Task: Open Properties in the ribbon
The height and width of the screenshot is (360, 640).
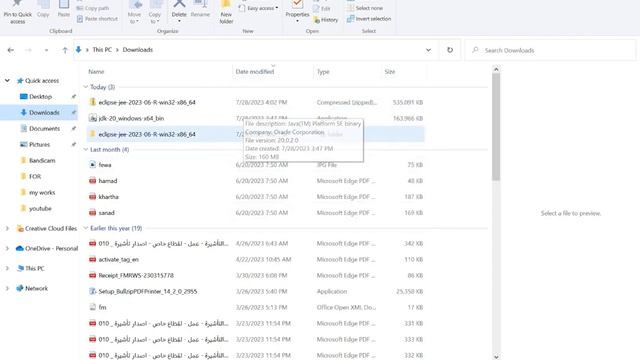Action: [297, 11]
